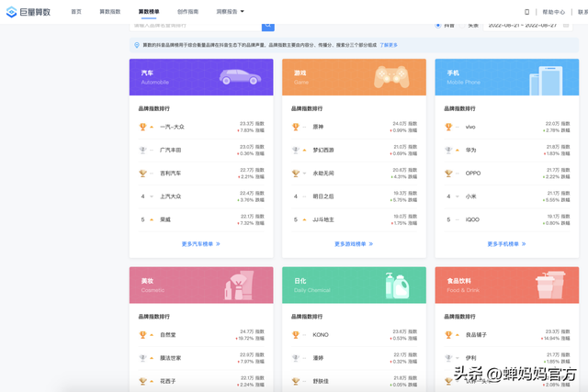The image size is (588, 392).
Task: Click the gold trophy next to vivo
Action: (448, 127)
